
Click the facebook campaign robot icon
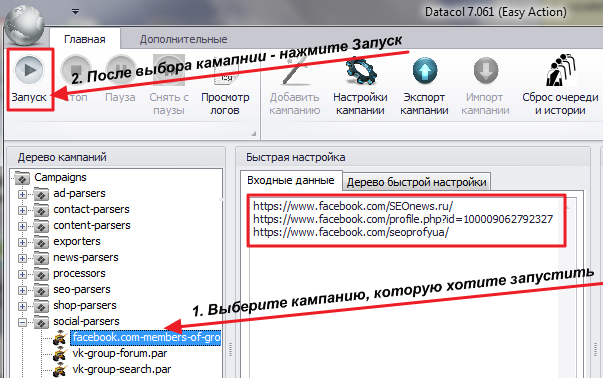60,338
